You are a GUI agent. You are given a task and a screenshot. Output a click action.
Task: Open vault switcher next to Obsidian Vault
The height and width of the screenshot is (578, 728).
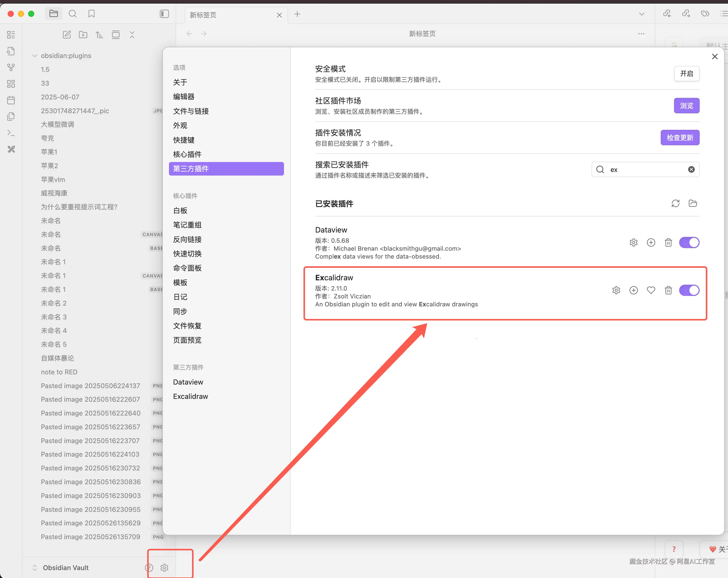coord(35,568)
